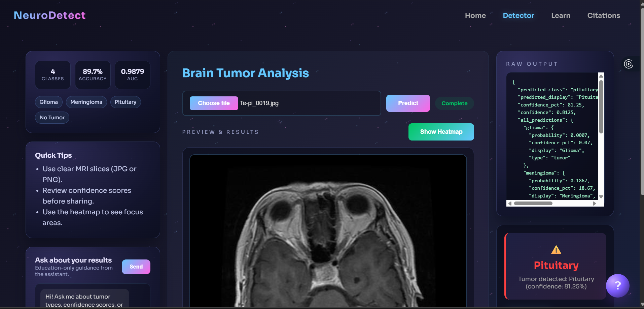Image resolution: width=644 pixels, height=309 pixels.
Task: Click the Te-pi_0019.jpg file name
Action: click(259, 103)
